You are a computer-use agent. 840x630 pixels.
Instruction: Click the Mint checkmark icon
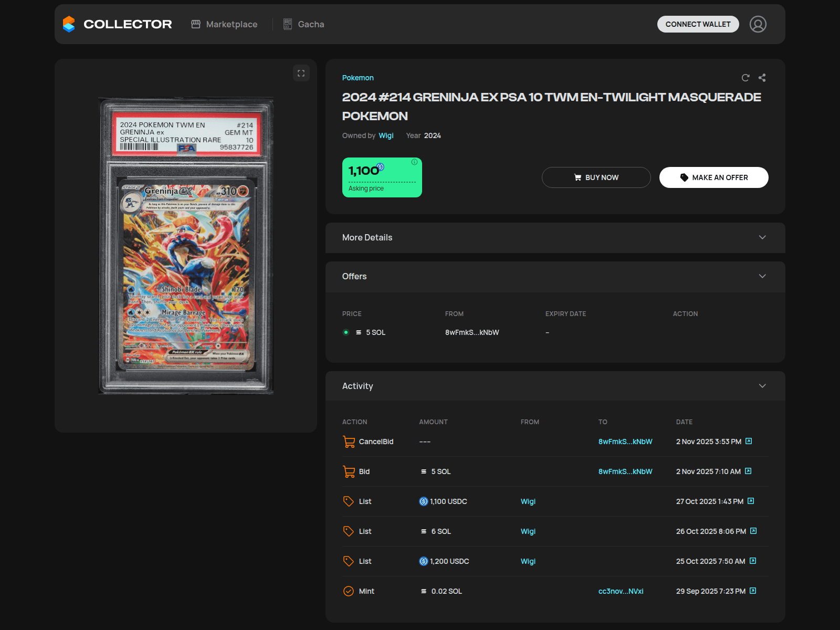pyautogui.click(x=349, y=591)
